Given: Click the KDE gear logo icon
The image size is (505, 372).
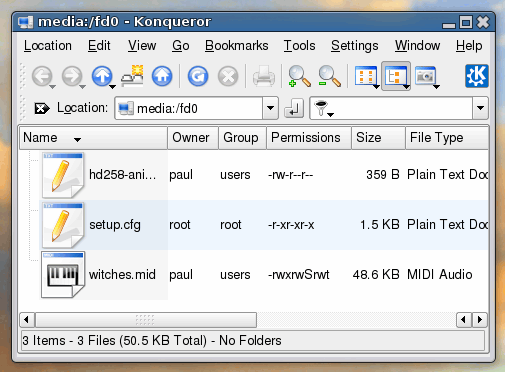Looking at the screenshot, I should (x=477, y=76).
